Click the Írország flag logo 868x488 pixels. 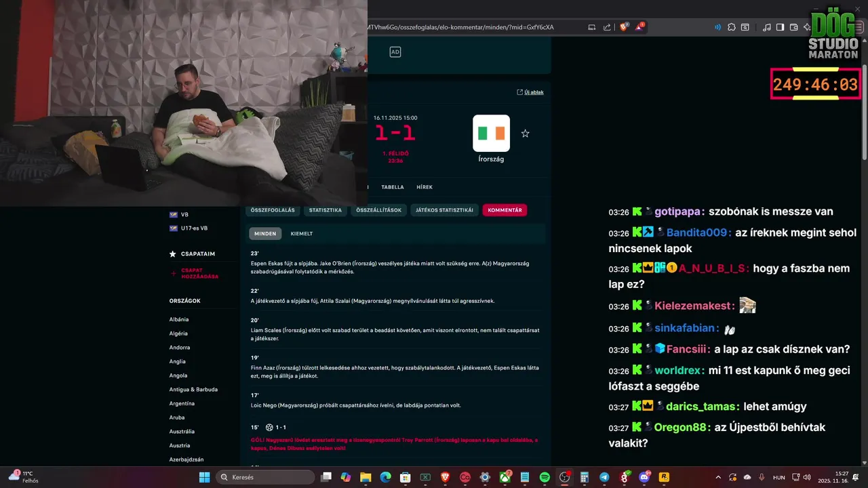(x=491, y=133)
